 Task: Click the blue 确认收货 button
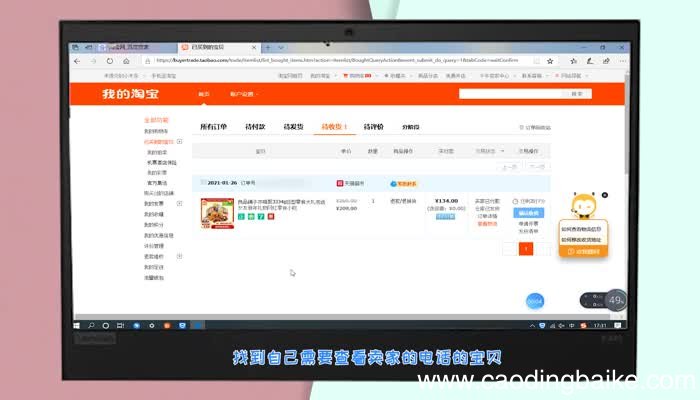tap(529, 213)
